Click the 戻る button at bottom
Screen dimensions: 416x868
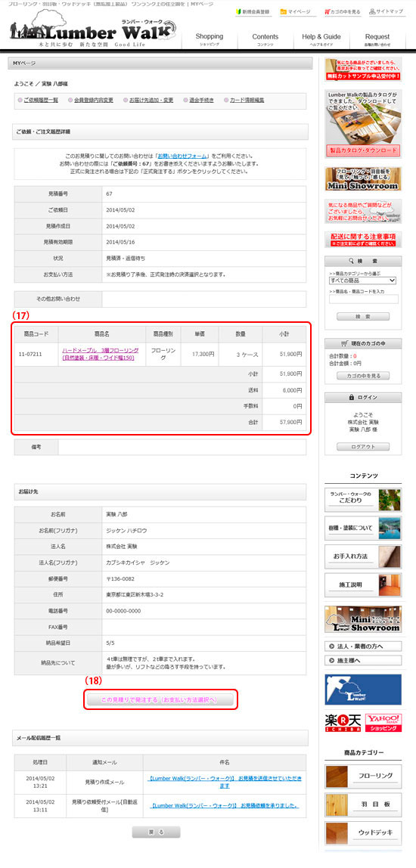[157, 832]
